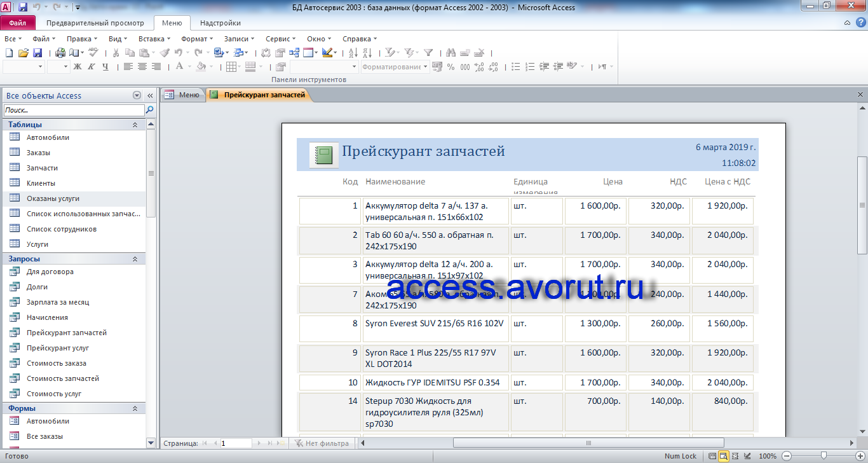Switch to Layout view in status bar
The image size is (868, 463).
click(735, 456)
